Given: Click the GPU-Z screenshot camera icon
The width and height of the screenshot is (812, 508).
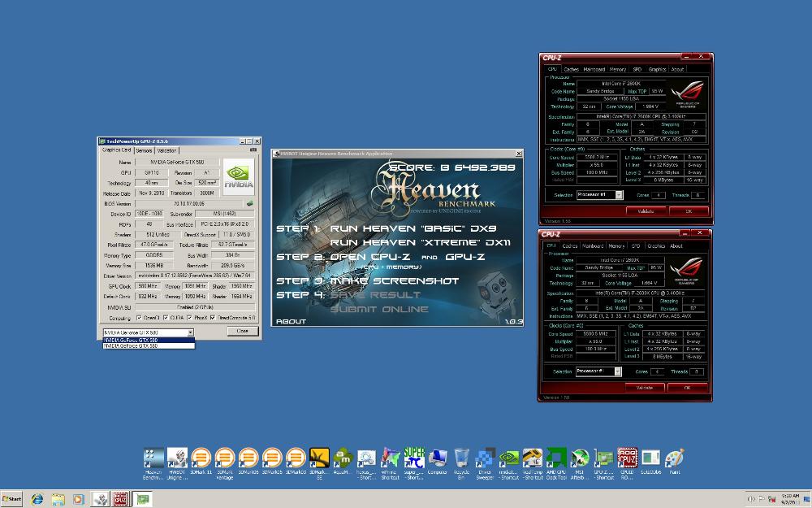Looking at the screenshot, I should 253,150.
